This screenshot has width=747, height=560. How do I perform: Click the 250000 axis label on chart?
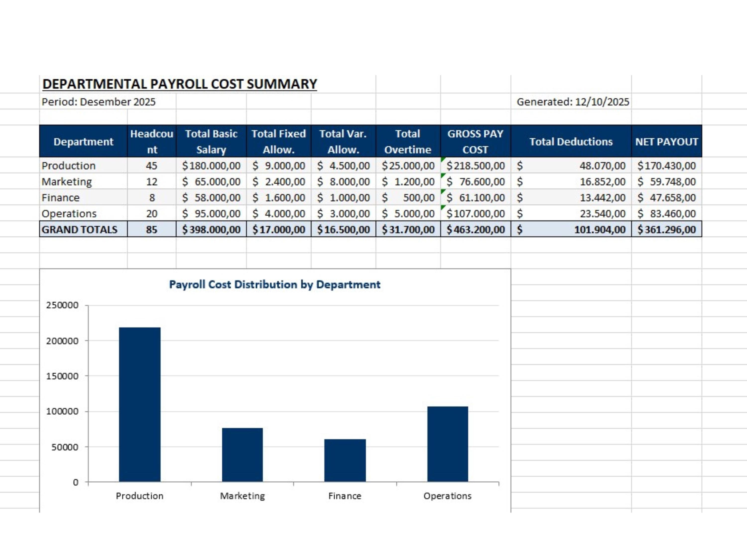pos(62,305)
